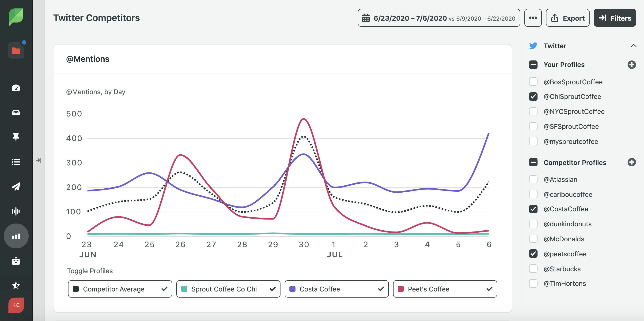Click the '@Mentions, by Day' label
Screen dimensions: 644x321
[95, 92]
